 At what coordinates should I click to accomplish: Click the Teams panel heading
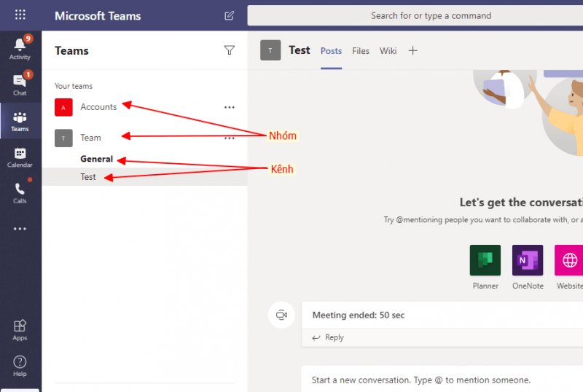pyautogui.click(x=71, y=50)
